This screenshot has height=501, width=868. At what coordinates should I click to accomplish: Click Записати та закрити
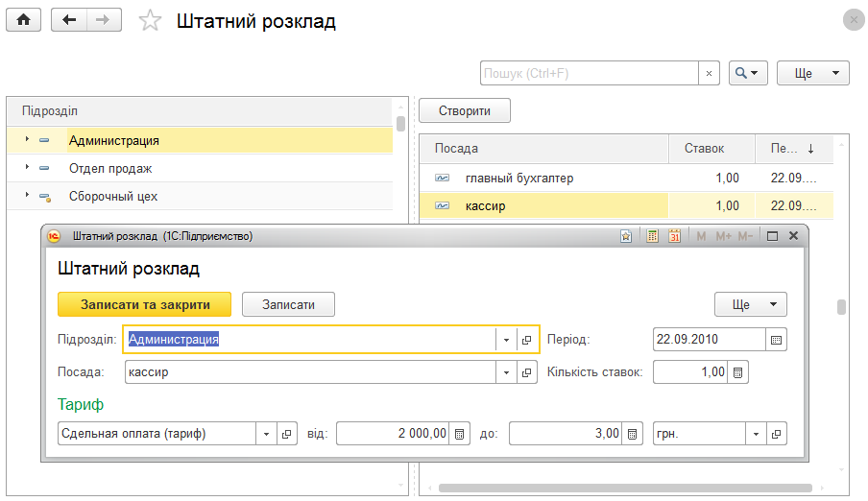tap(144, 304)
